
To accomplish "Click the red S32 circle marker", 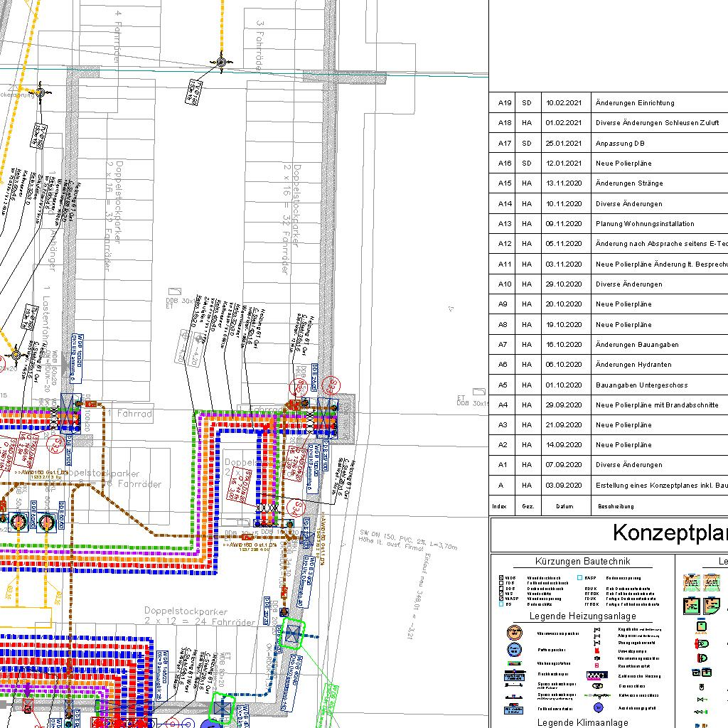I will (55, 444).
